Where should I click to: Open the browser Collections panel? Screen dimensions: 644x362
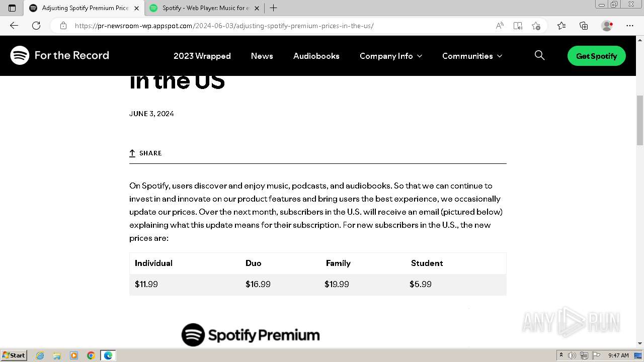[584, 26]
